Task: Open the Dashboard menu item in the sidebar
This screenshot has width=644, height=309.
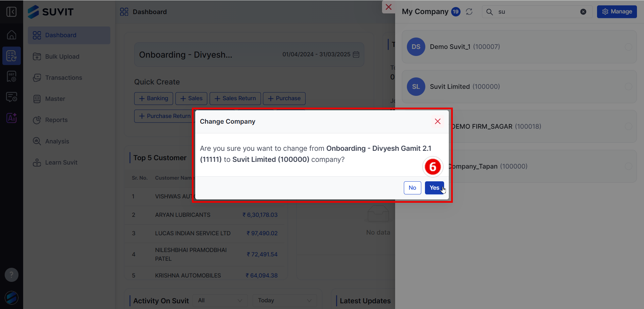Action: 69,35
